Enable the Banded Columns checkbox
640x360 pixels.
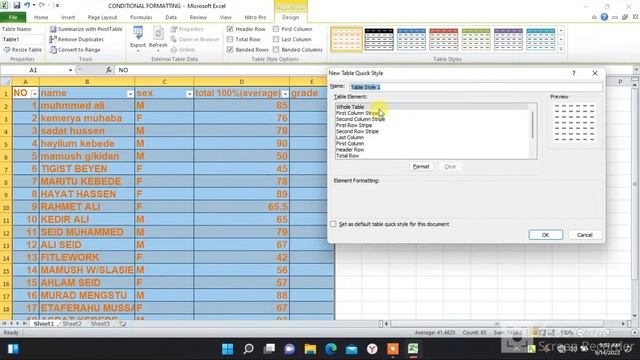(x=276, y=49)
